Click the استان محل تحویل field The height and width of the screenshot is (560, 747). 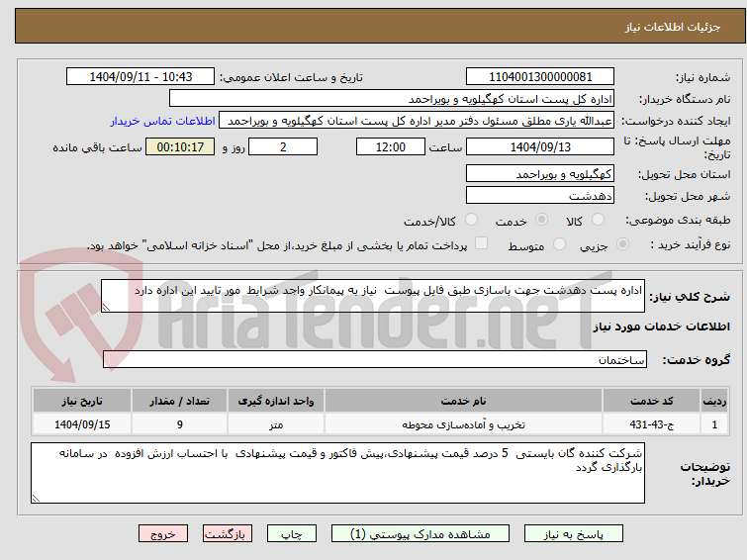coord(540,173)
